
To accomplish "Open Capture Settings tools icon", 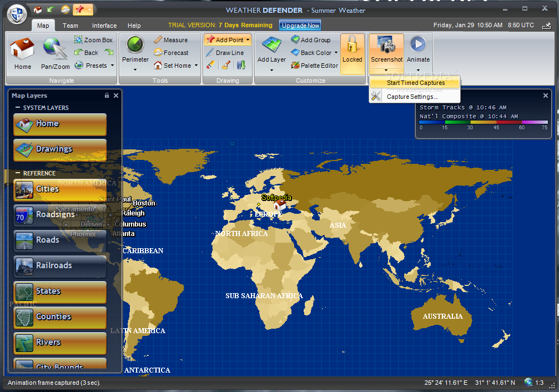I will 376,96.
